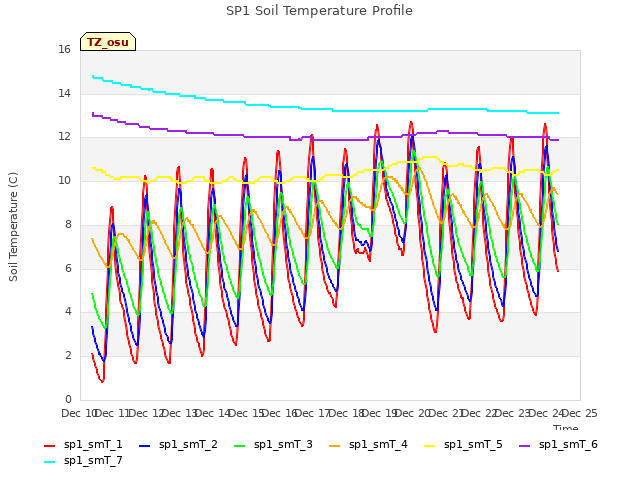The width and height of the screenshot is (640, 480).
Task: Toggle the sp1_smT_7 legend entry
Action: point(83,461)
